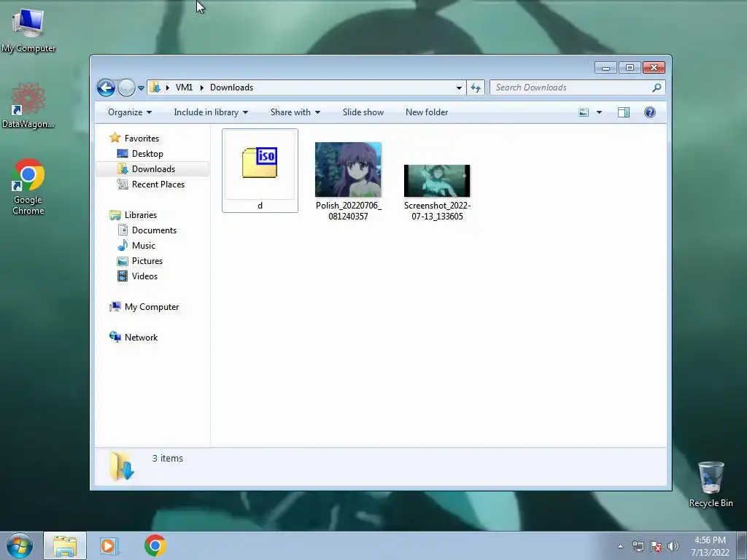The image size is (747, 560).
Task: Click Downloads in the address path
Action: point(231,87)
